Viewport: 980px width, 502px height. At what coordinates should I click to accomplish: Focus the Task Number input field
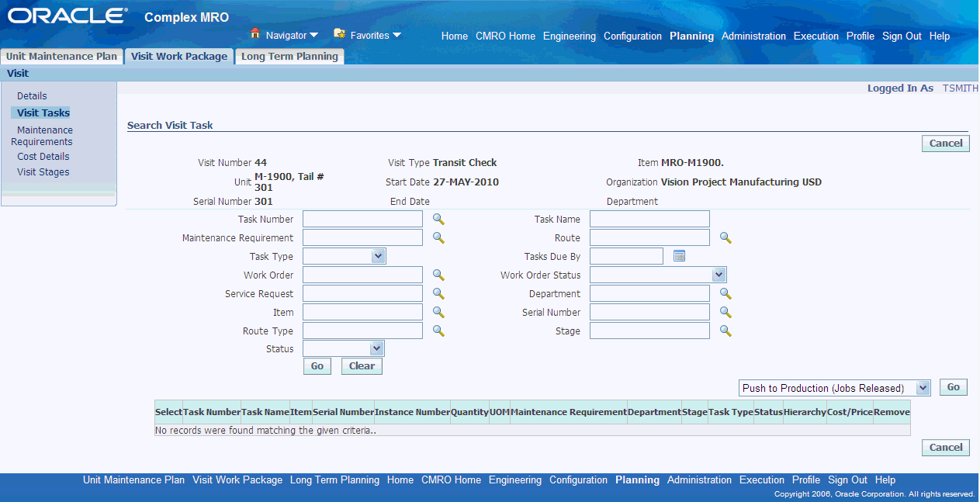click(x=362, y=220)
